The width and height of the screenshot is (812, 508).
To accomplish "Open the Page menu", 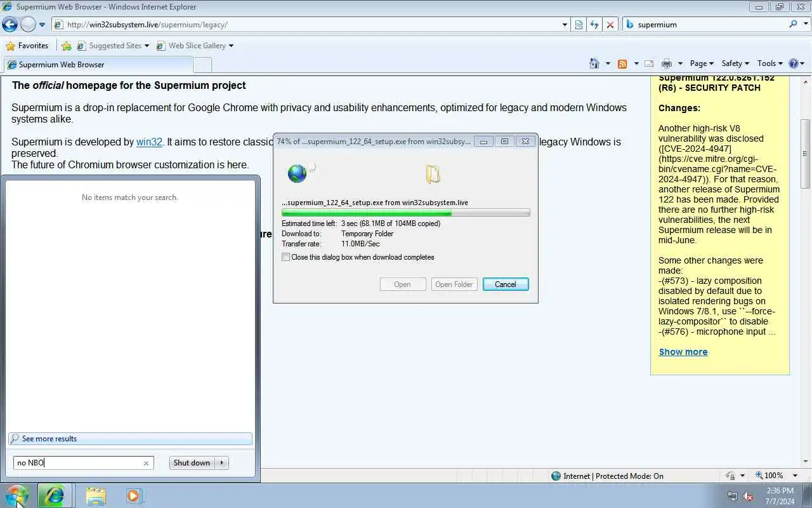I will pos(702,63).
